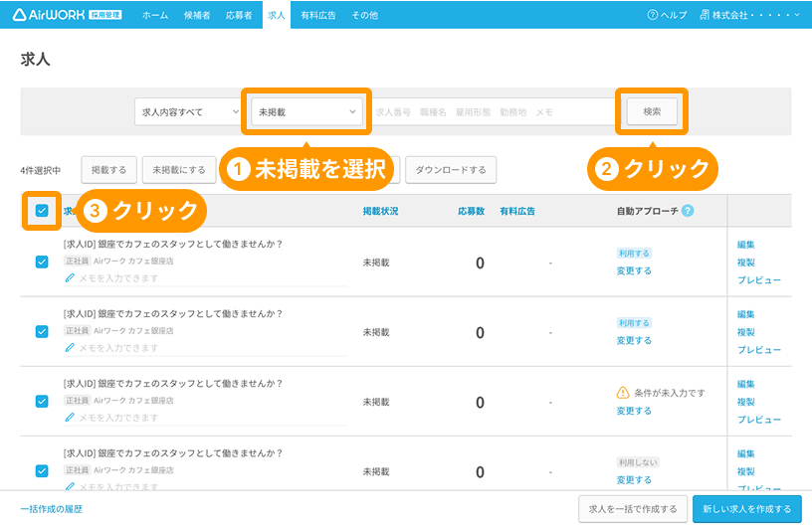
Task: Click the 利用しない tag
Action: [x=638, y=462]
